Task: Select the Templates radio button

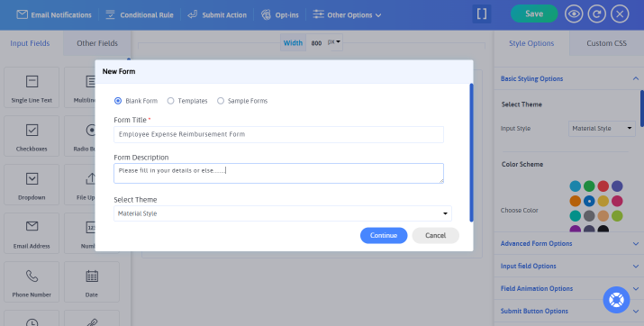Action: coord(170,101)
